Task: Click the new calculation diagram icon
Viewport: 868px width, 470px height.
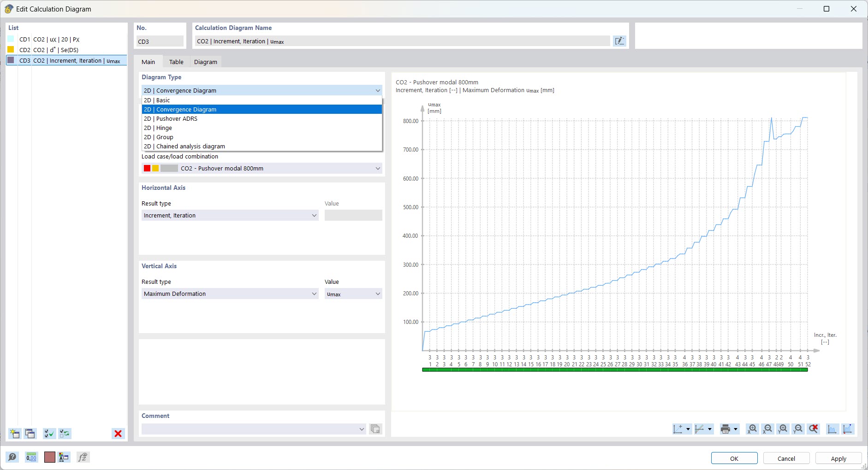Action: (15, 434)
